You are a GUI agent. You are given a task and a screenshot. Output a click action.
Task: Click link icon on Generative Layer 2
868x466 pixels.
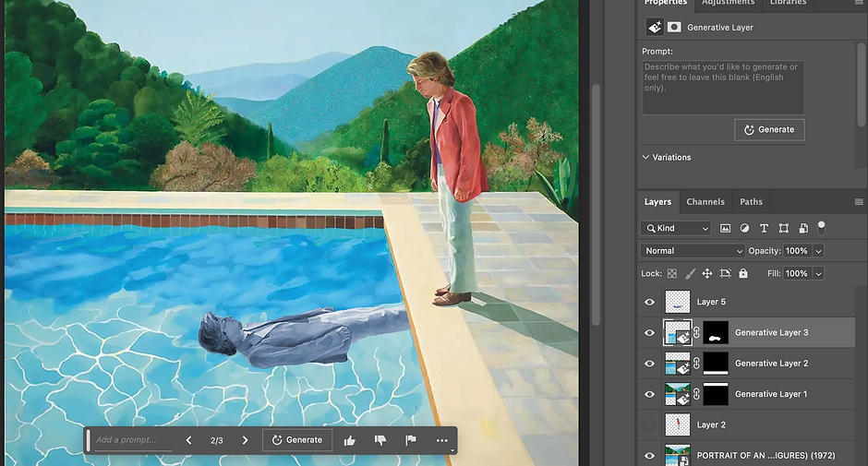pos(696,364)
